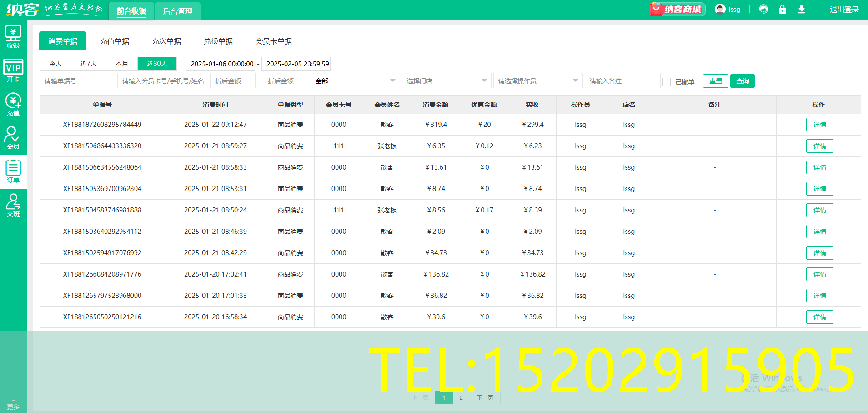Open the 选择门店 store dropdown
868x413 pixels.
[x=446, y=81]
